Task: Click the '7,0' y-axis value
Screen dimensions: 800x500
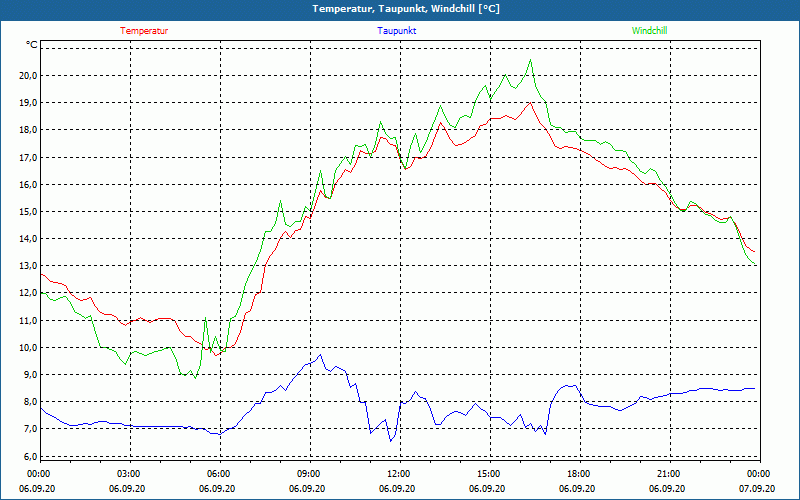Action: [31, 429]
